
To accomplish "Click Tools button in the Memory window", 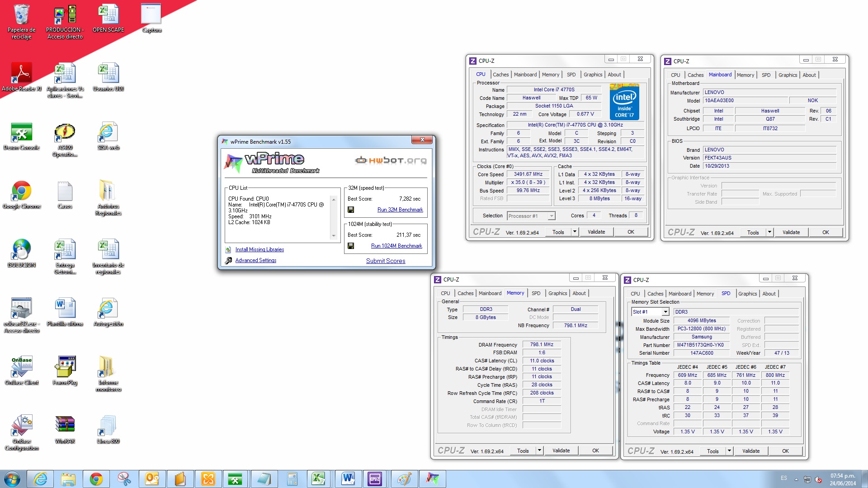I will click(523, 450).
